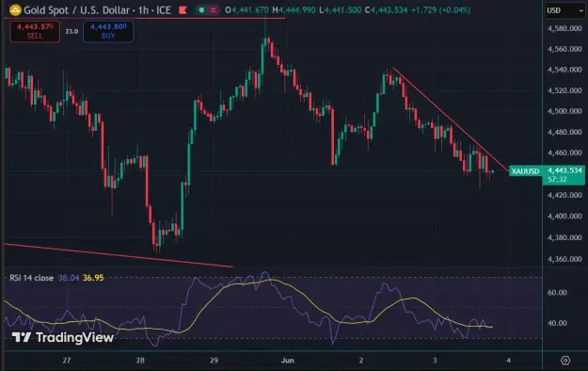Click the candle countdown timer 57:32
This screenshot has width=588, height=371.
click(x=557, y=180)
